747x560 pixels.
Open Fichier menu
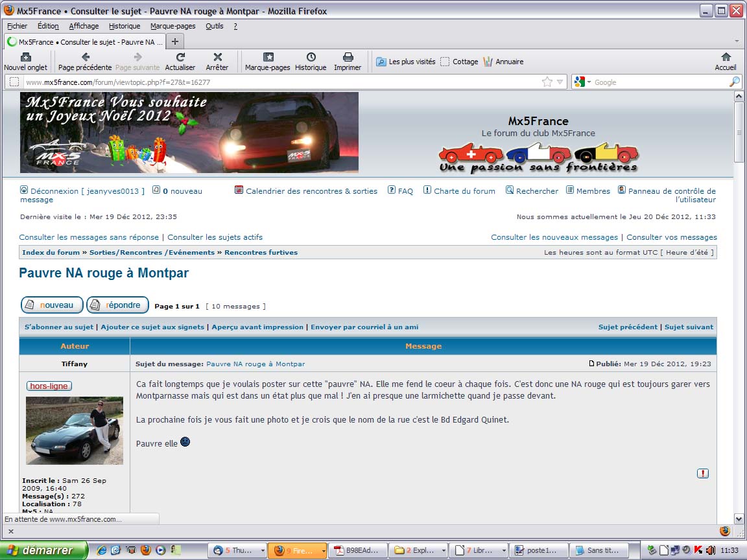click(17, 26)
